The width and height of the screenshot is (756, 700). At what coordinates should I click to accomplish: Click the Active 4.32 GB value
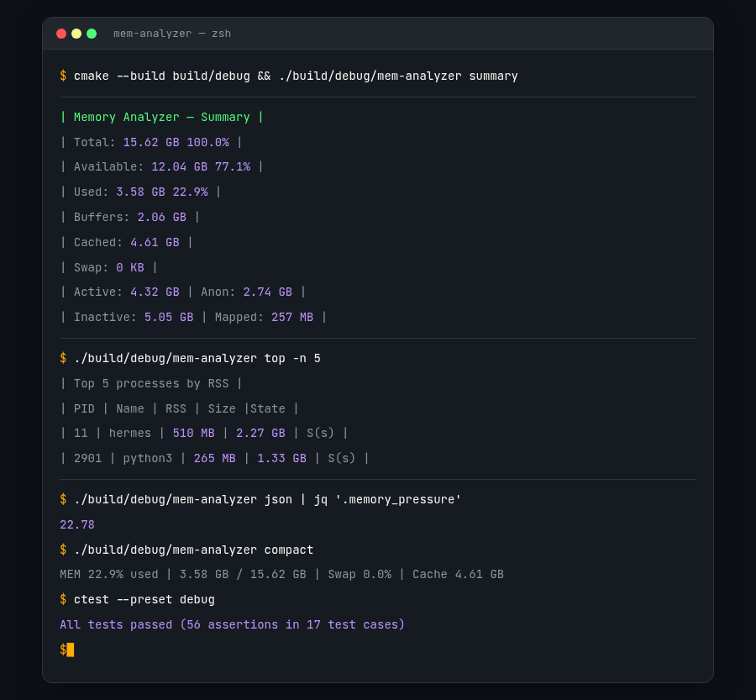[x=155, y=292]
